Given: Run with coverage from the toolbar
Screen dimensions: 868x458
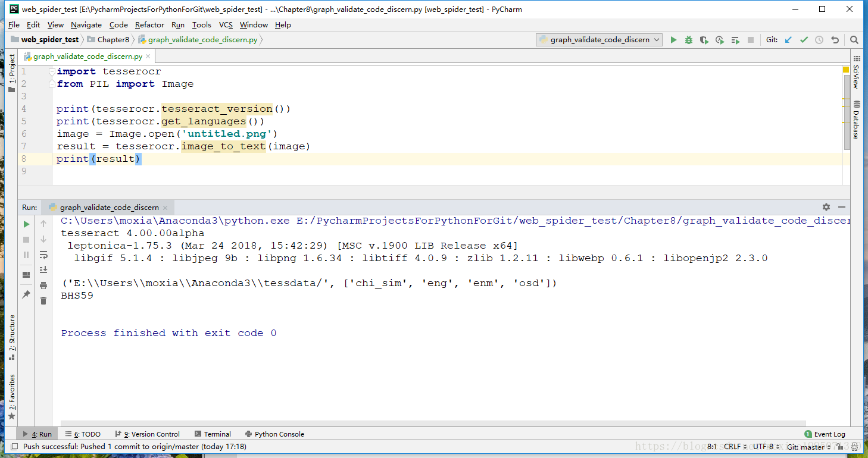Looking at the screenshot, I should pos(704,40).
